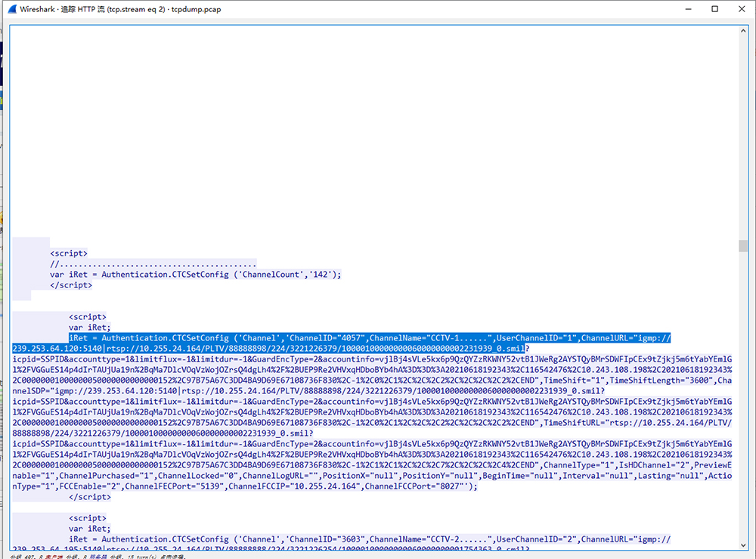Viewport: 756px width, 559px height.
Task: Maximize the Follow HTTP Stream window
Action: (714, 9)
